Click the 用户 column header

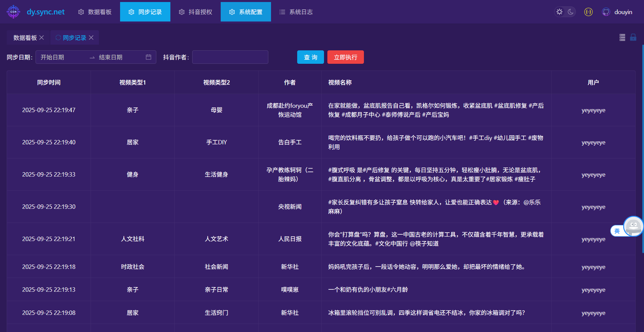coord(593,82)
